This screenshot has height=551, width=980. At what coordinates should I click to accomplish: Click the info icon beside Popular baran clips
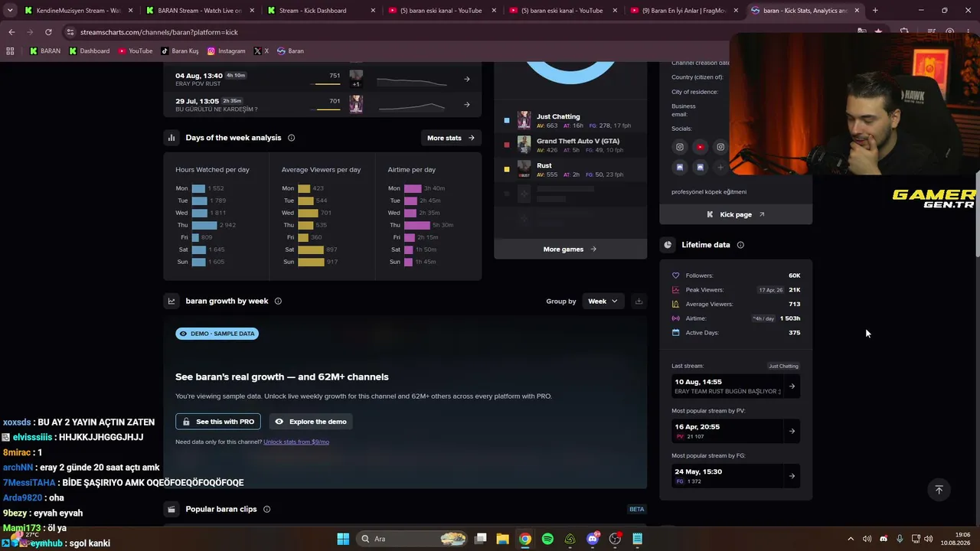pyautogui.click(x=266, y=509)
